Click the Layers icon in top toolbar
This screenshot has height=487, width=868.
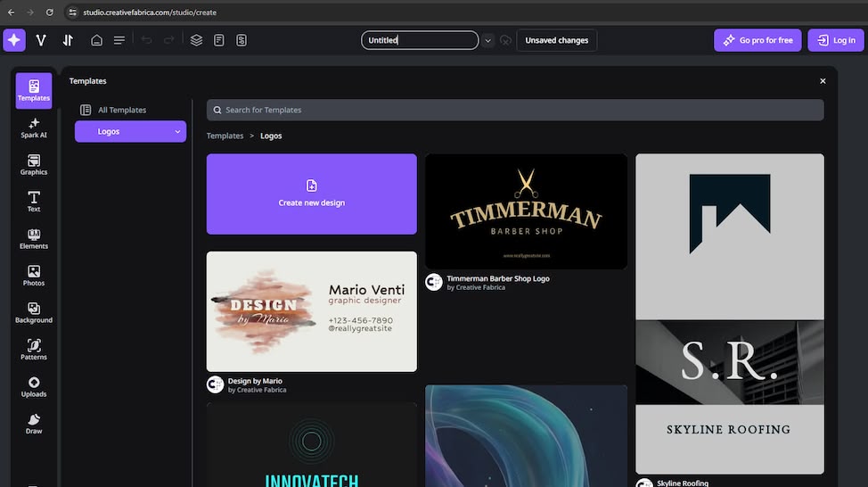(x=196, y=40)
